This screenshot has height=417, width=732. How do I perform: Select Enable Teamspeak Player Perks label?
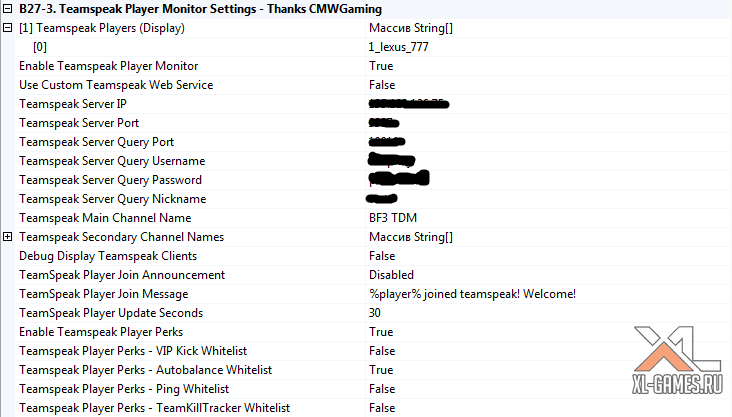tap(101, 332)
